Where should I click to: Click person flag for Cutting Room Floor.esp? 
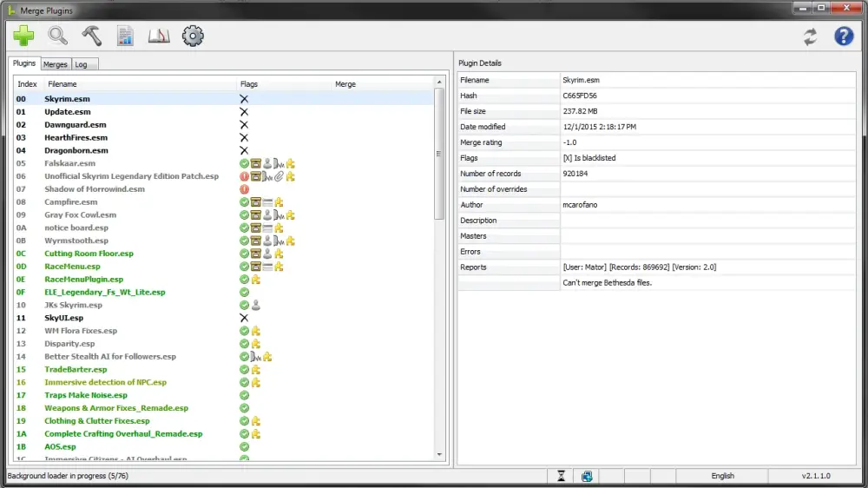pos(267,254)
